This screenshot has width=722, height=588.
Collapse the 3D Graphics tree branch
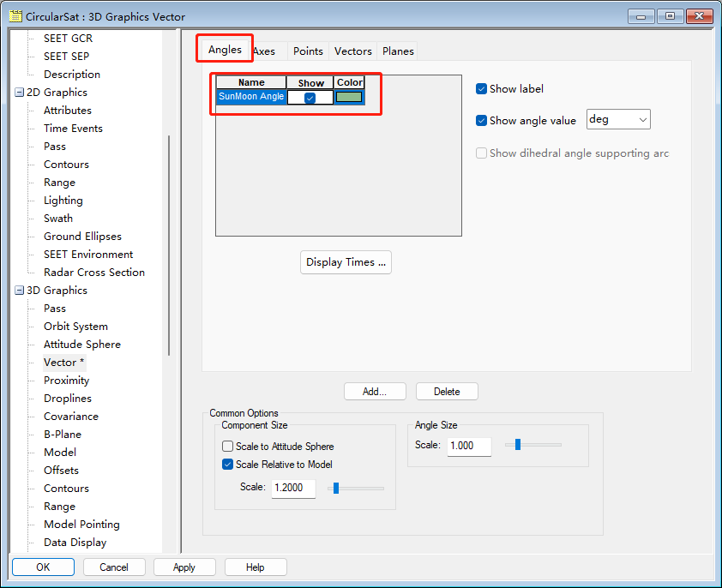point(20,290)
